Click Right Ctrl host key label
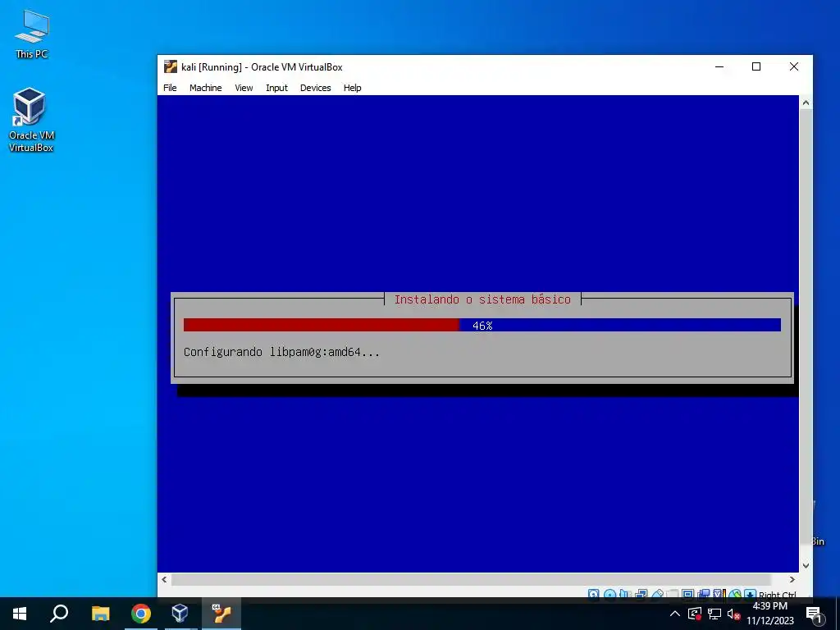840x630 pixels. [778, 594]
